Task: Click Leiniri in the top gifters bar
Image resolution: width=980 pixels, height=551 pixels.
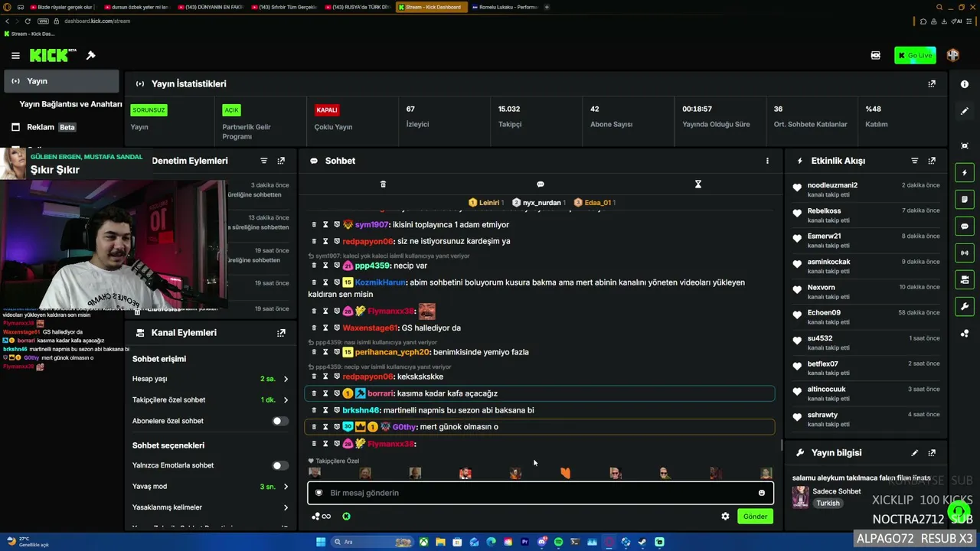Action: coord(488,203)
